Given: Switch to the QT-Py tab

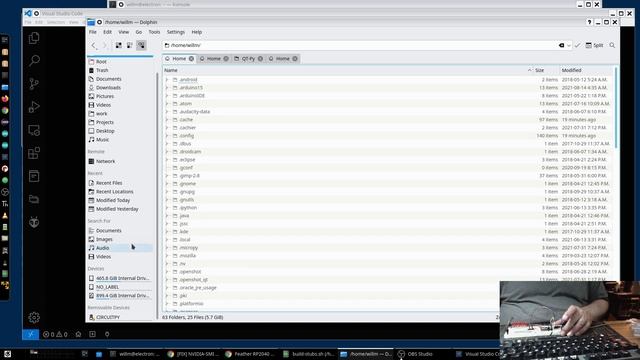Looking at the screenshot, I should 248,59.
